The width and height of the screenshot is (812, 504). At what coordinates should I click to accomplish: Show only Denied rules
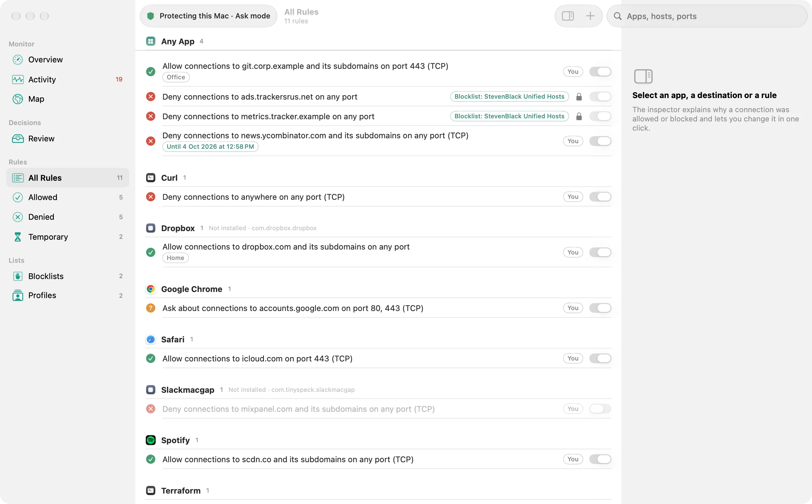pyautogui.click(x=67, y=217)
